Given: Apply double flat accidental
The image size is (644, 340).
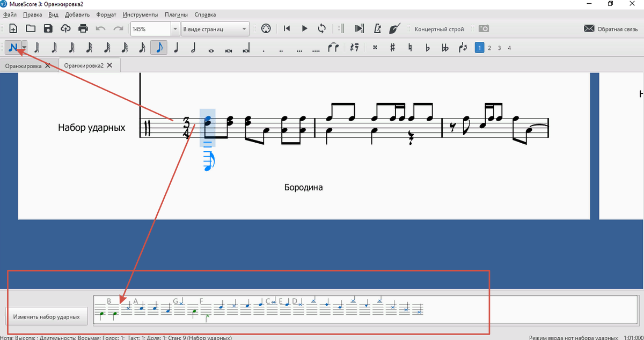Looking at the screenshot, I should (445, 48).
